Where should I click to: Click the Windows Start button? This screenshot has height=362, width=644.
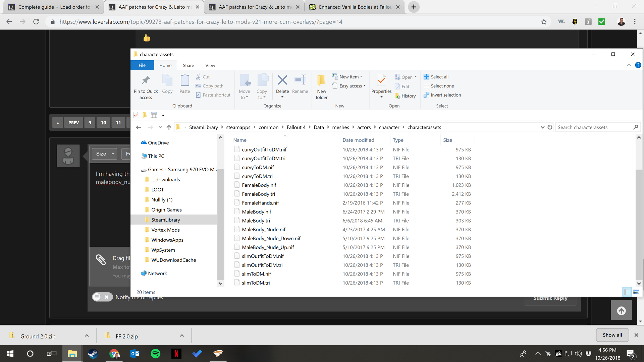coord(10,354)
